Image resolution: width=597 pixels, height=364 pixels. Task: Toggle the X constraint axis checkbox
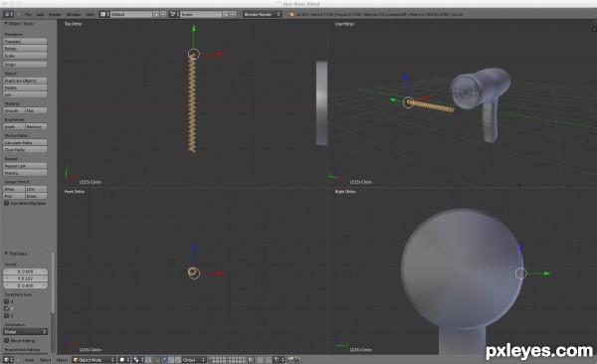(x=7, y=301)
